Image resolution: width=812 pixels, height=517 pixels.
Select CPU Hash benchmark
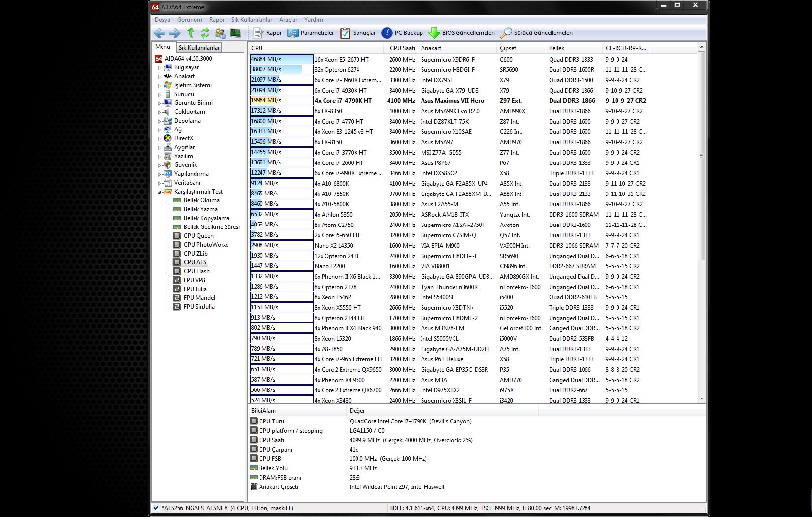click(x=196, y=271)
